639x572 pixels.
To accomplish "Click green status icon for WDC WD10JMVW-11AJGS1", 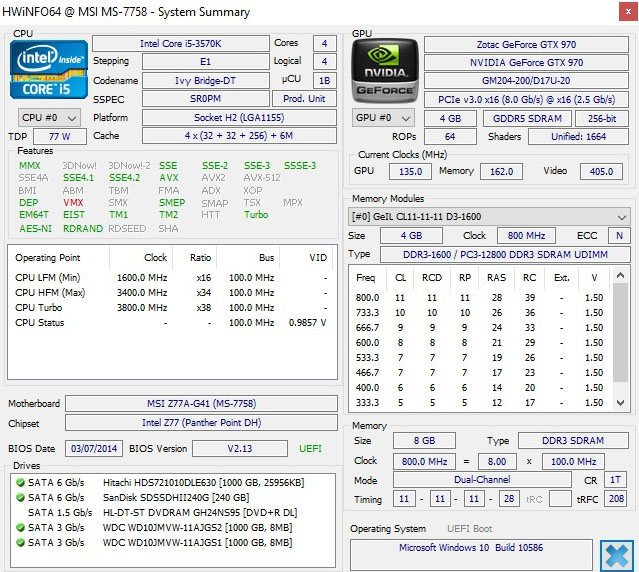I will coord(20,543).
